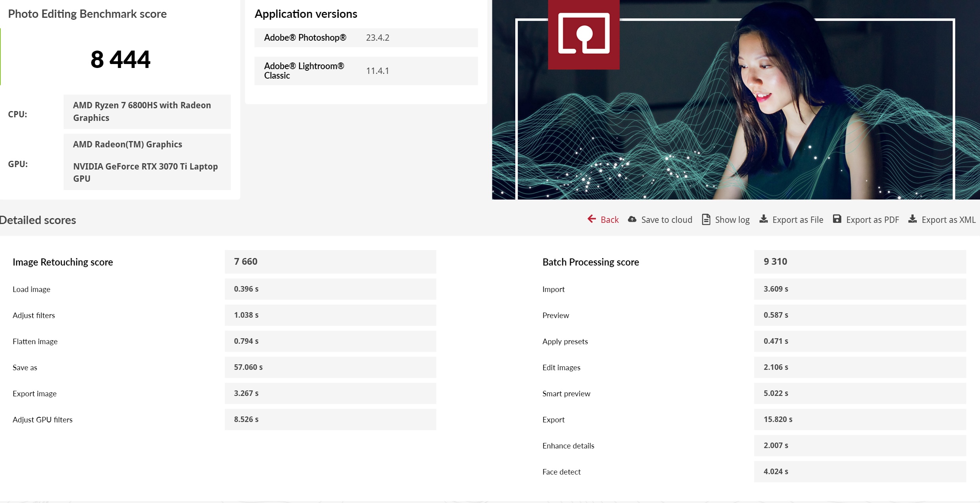Click the Load image value 0.396 s

pos(330,289)
